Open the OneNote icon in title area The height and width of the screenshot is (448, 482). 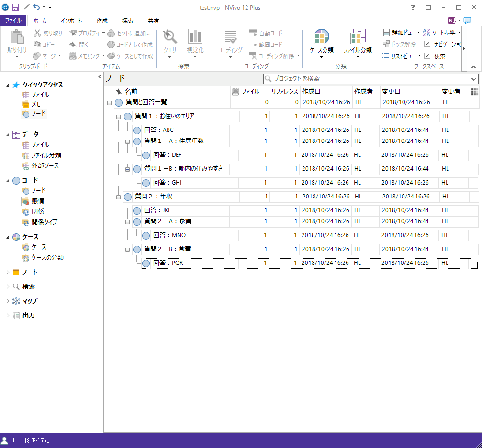coord(452,21)
